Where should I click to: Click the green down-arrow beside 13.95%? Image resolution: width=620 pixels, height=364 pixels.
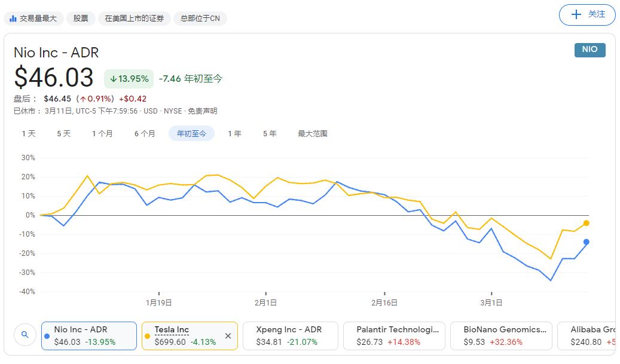coord(114,78)
